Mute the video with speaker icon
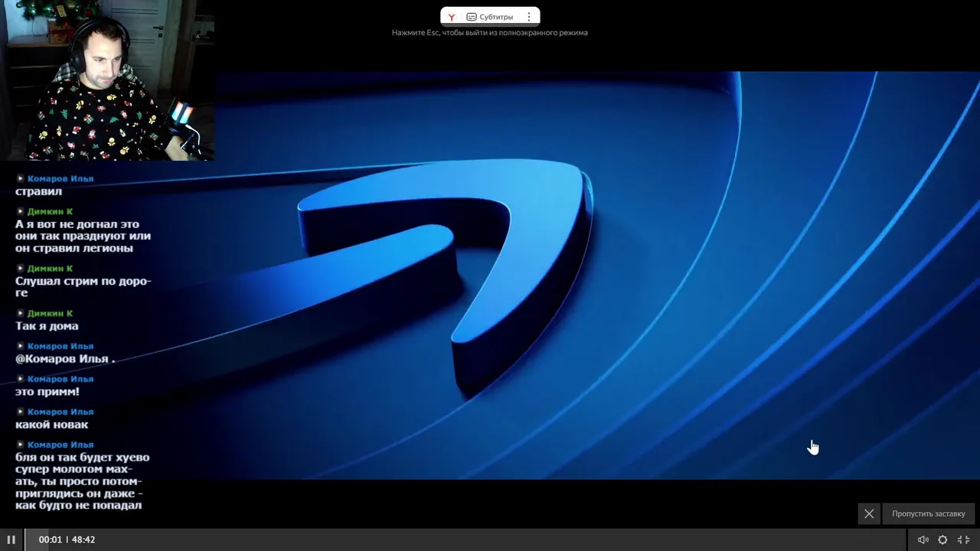This screenshot has height=551, width=980. pos(923,540)
